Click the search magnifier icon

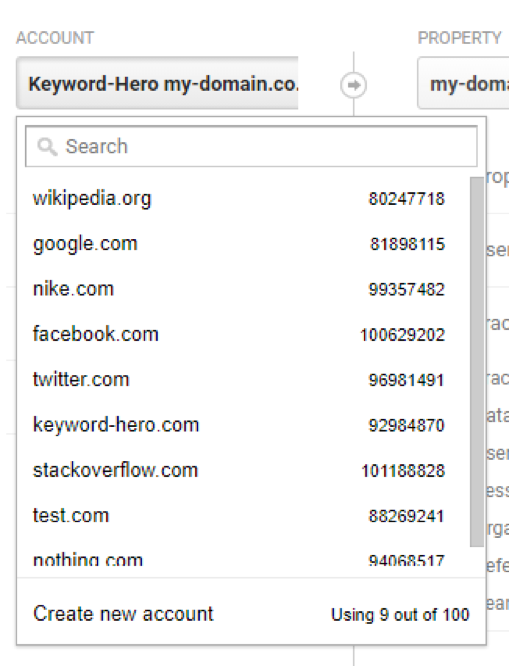coord(47,147)
